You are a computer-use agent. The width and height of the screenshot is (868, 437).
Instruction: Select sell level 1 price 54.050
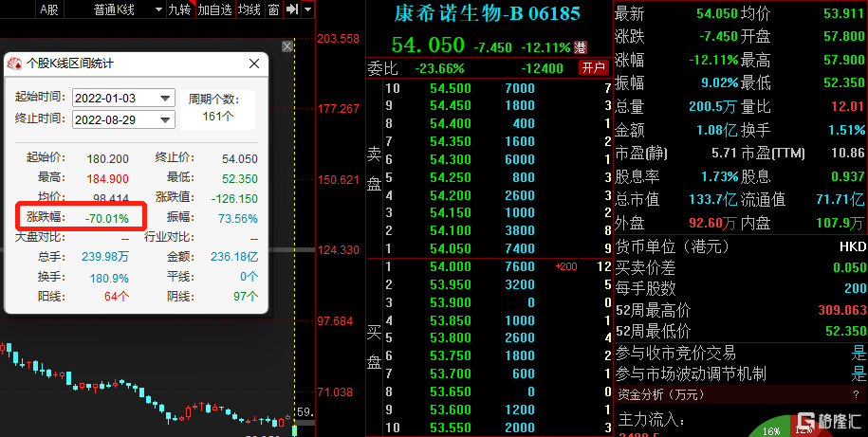point(450,248)
